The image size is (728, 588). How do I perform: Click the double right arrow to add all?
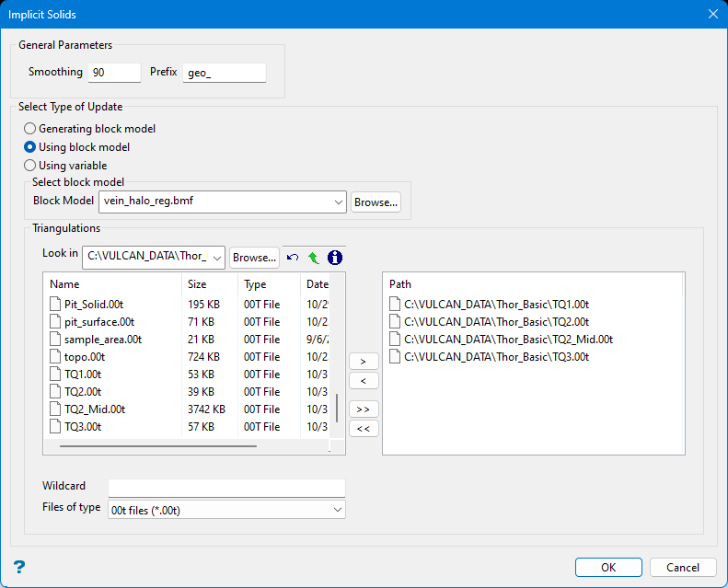[x=364, y=409]
